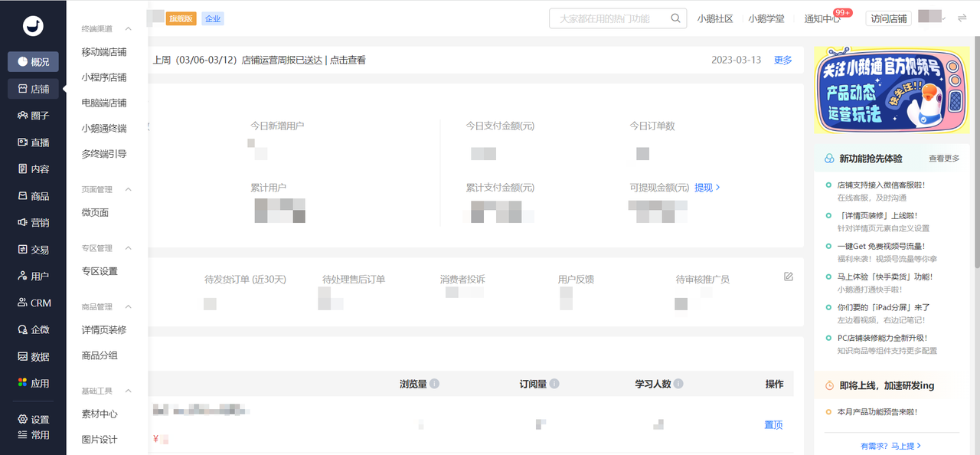This screenshot has width=980, height=455.
Task: Click the 提现 withdraw link
Action: click(704, 187)
